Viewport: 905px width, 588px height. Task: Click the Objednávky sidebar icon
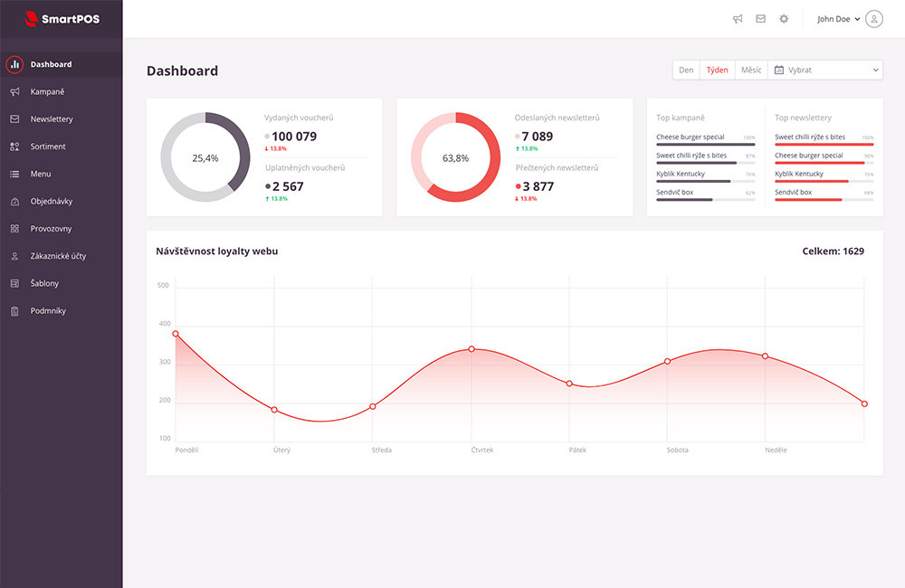[15, 202]
